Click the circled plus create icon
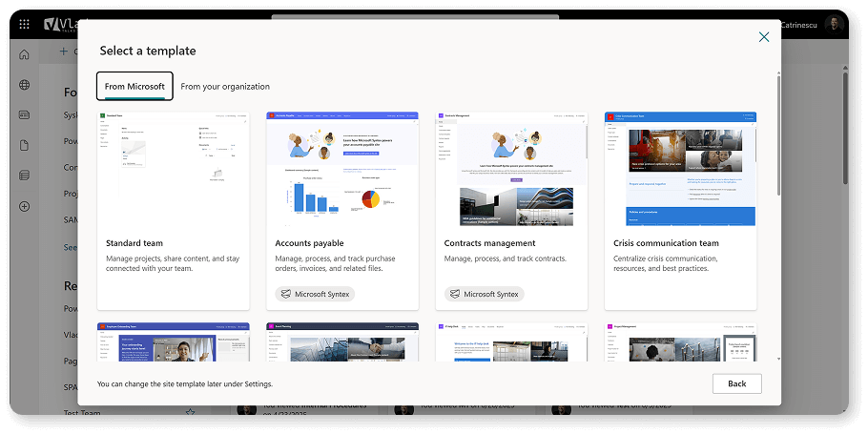 pyautogui.click(x=25, y=206)
